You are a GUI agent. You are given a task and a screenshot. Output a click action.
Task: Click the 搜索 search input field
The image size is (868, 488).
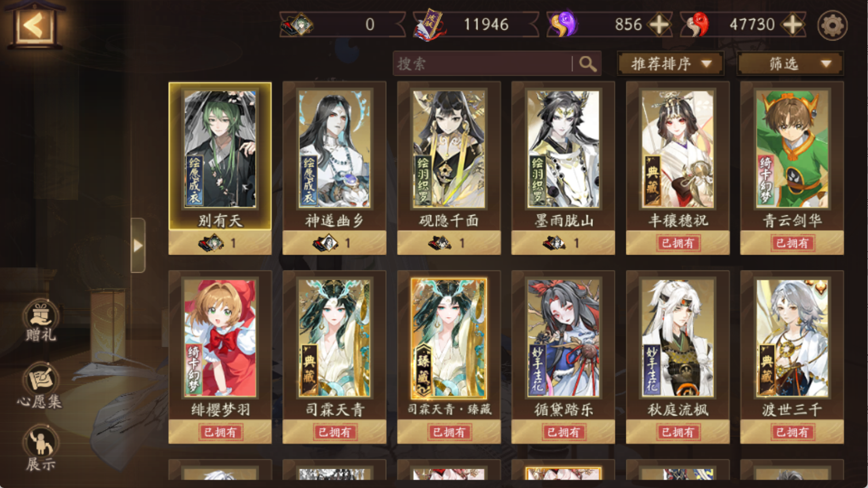[x=482, y=64]
